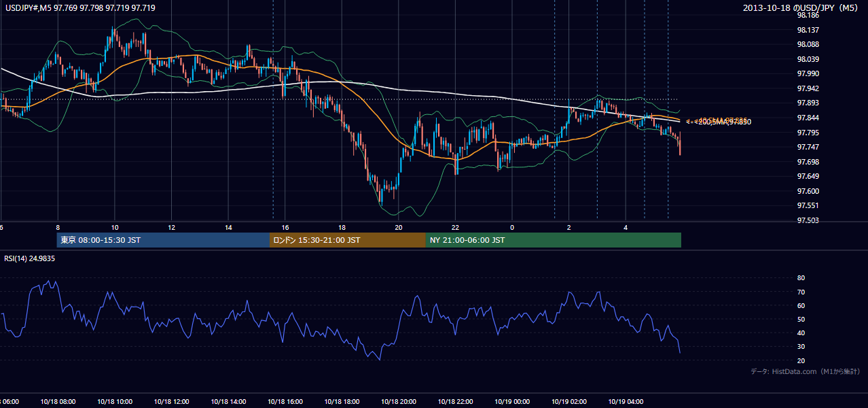This screenshot has width=868, height=408.
Task: Click price axis label 98.088
Action: pos(808,44)
